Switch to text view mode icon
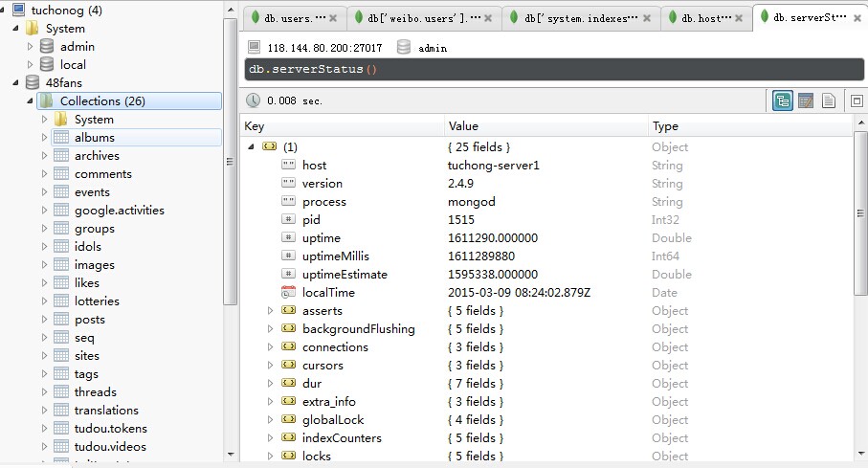 point(829,100)
